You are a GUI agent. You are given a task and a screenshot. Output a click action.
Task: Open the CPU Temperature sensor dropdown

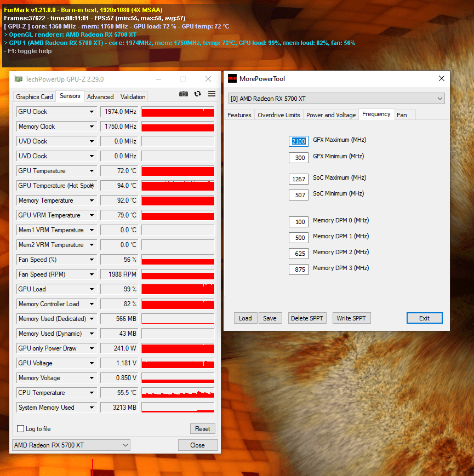coord(92,393)
